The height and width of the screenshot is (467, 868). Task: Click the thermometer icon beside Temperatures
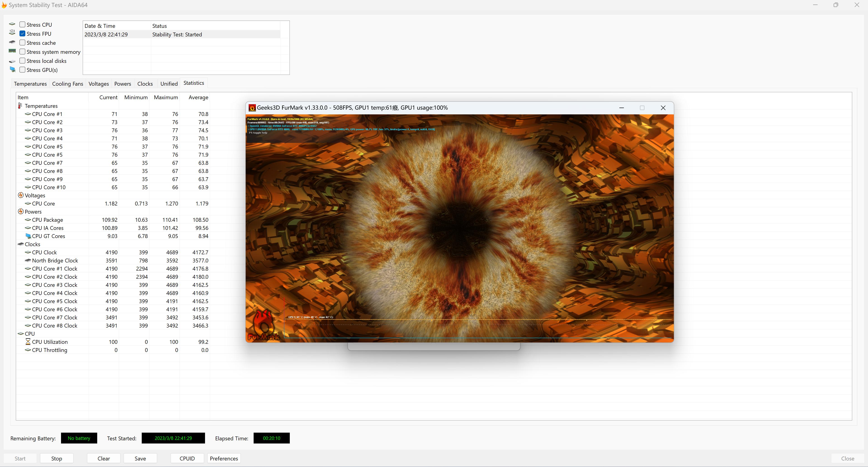click(20, 106)
